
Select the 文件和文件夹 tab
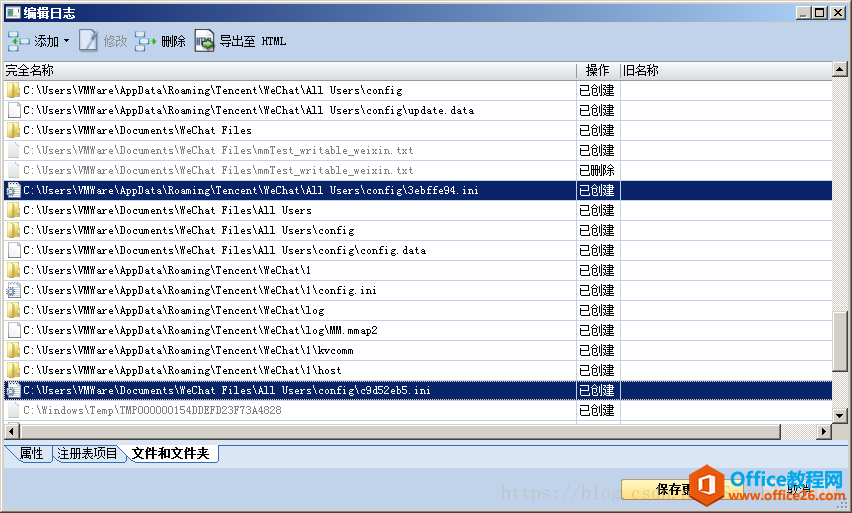(x=170, y=454)
